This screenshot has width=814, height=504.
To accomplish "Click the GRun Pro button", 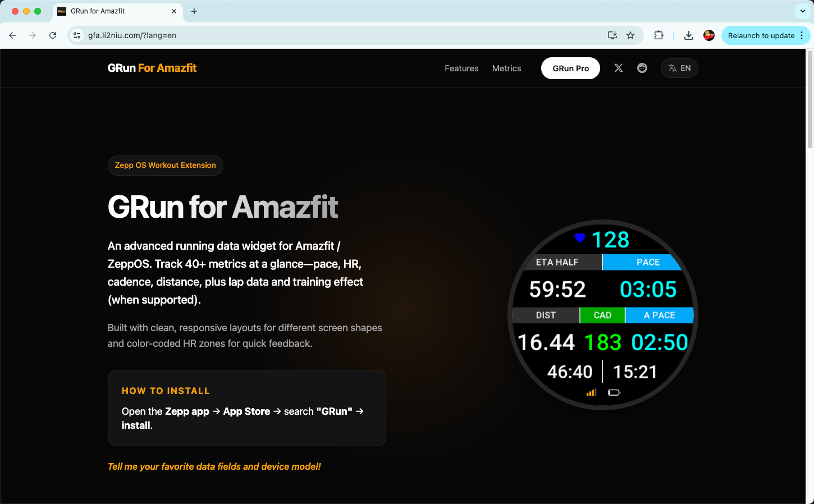I will (570, 68).
